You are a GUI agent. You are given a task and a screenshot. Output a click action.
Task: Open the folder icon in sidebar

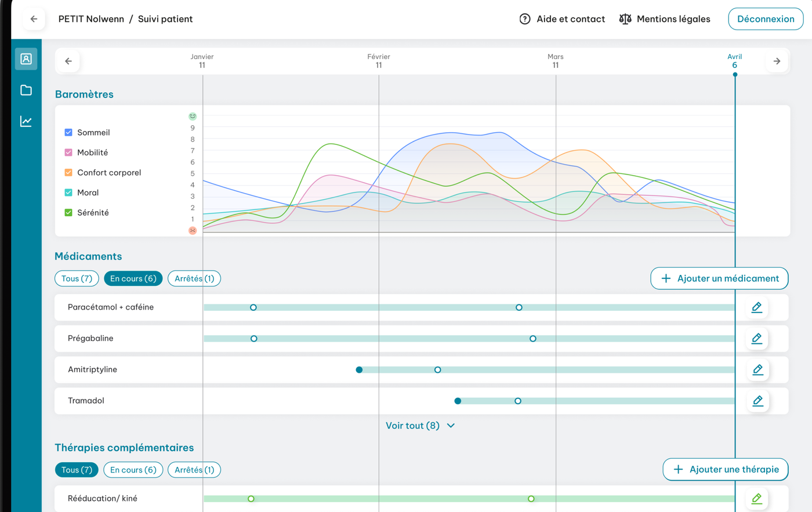[26, 90]
